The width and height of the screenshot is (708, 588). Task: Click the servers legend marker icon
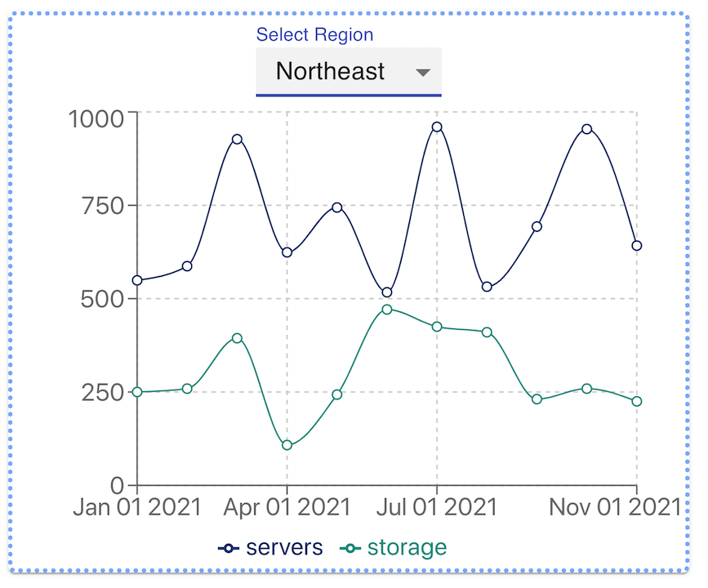(x=227, y=548)
